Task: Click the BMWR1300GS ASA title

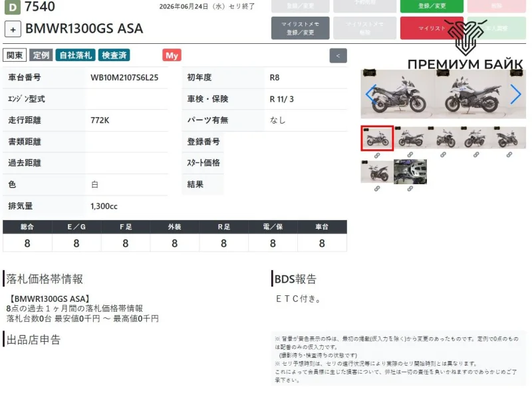Action: click(84, 29)
